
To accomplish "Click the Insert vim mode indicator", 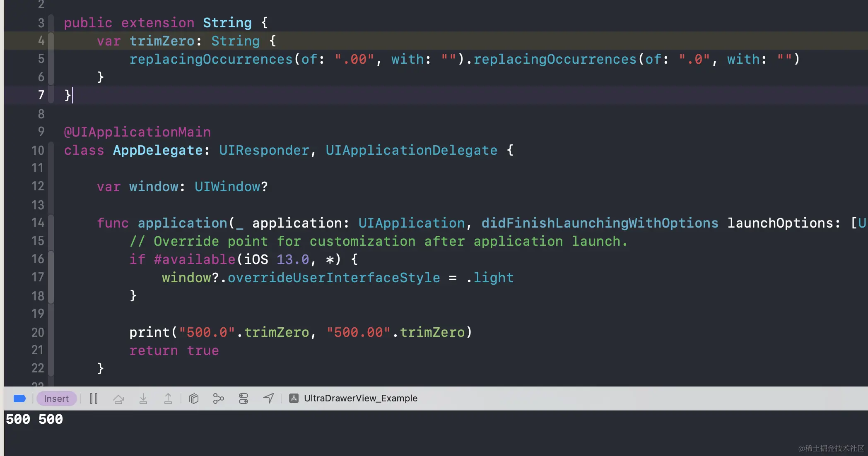I will pos(56,398).
